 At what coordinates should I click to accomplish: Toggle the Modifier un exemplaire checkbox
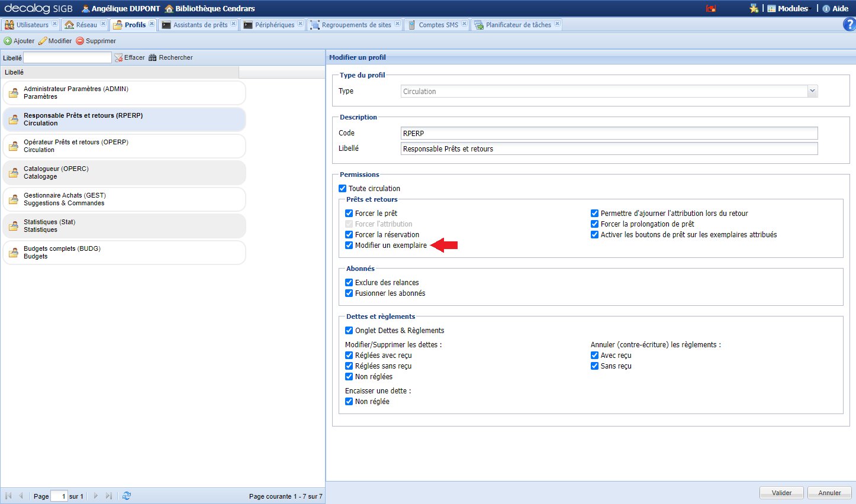tap(349, 245)
